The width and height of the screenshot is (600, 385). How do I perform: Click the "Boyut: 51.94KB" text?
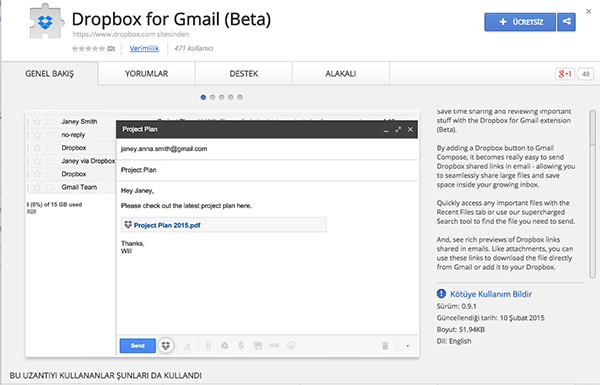point(461,330)
